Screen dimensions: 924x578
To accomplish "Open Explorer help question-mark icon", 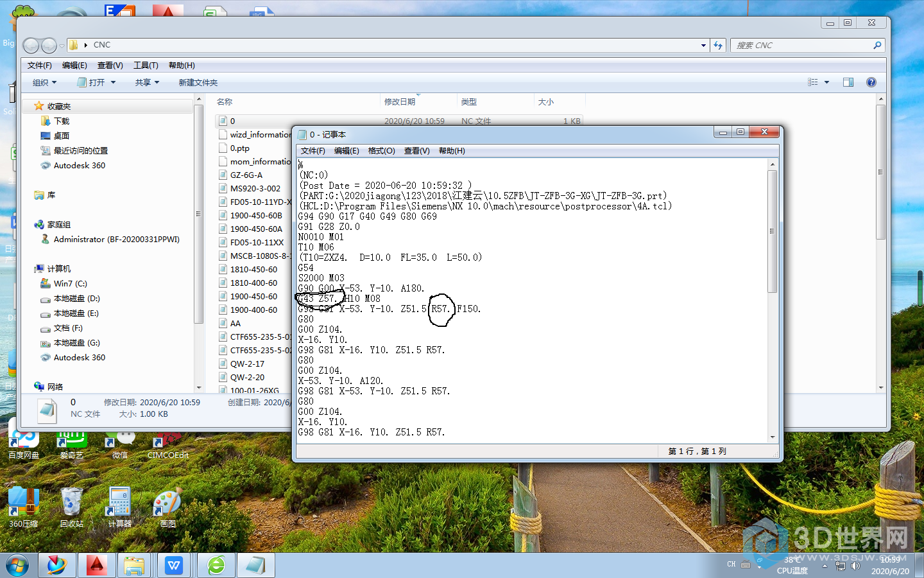I will [871, 82].
